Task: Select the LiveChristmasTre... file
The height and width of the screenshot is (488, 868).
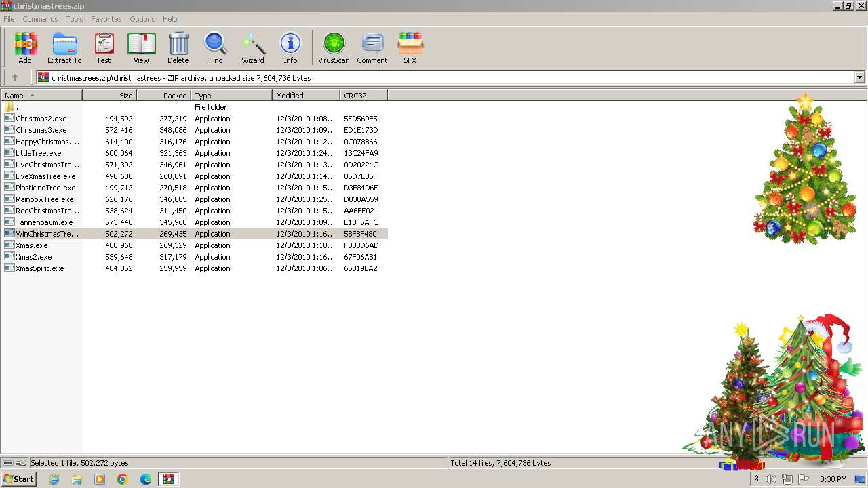Action: [47, 165]
